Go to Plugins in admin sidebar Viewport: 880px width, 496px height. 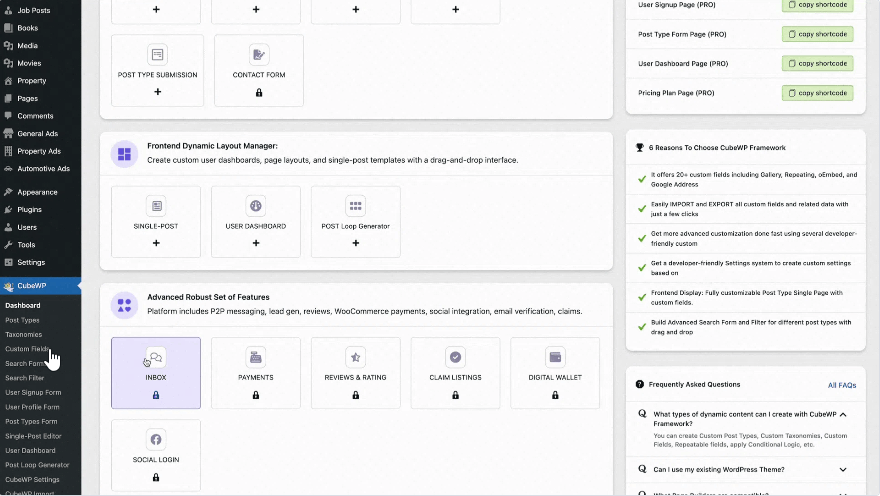29,210
